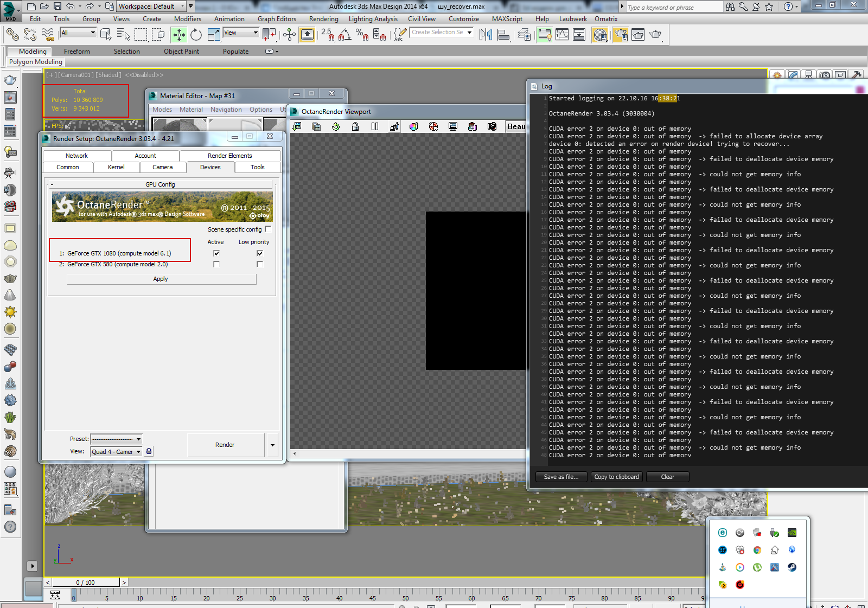Click the Apply button in GPU Config
Image resolution: width=868 pixels, height=608 pixels.
pos(161,279)
